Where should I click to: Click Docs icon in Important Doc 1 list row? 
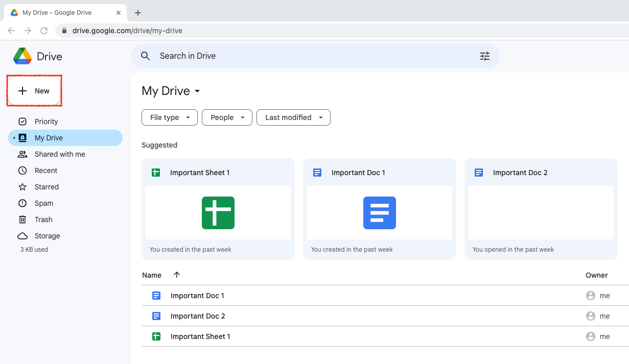(x=156, y=296)
